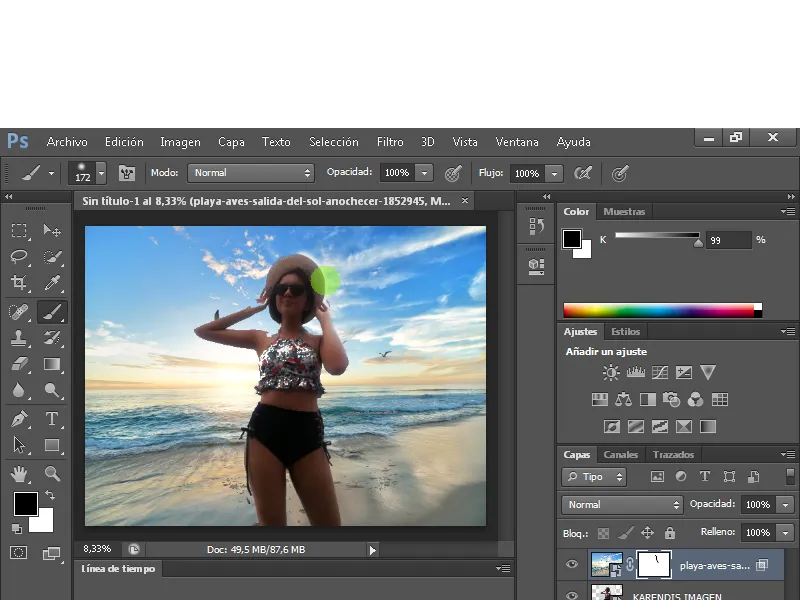Select the Pen tool

click(x=19, y=419)
